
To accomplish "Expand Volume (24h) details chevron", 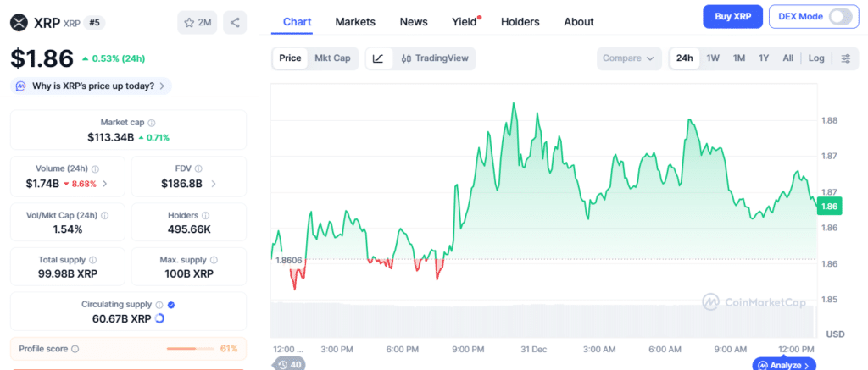I will pos(105,184).
